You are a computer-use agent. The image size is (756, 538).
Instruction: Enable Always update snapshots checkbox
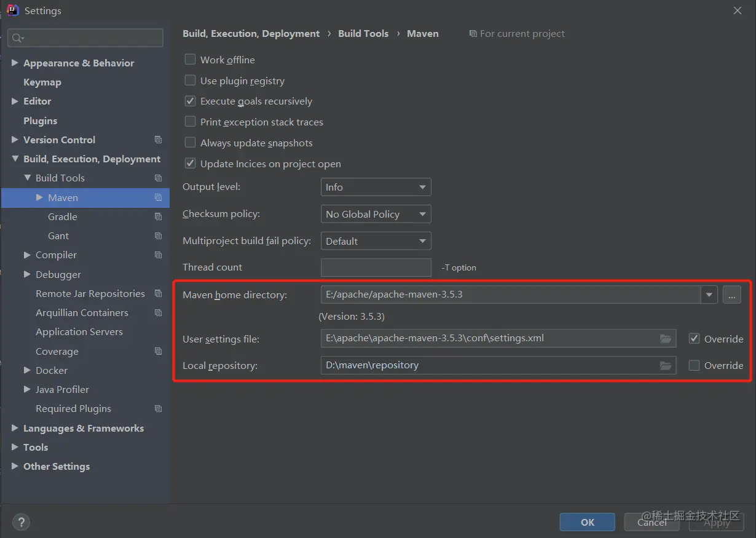pos(191,143)
